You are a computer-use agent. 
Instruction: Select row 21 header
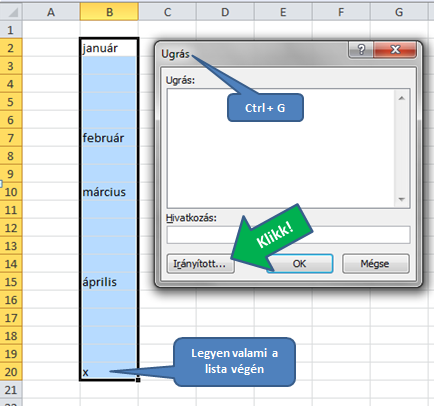pos(11,390)
